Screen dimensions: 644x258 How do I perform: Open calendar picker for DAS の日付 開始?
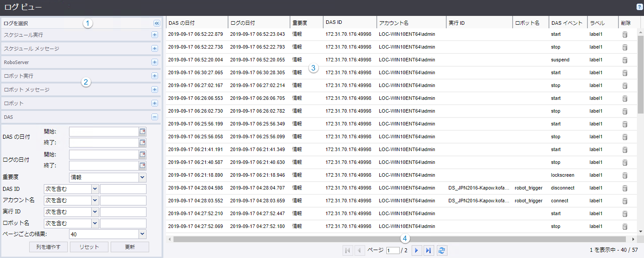pyautogui.click(x=143, y=132)
